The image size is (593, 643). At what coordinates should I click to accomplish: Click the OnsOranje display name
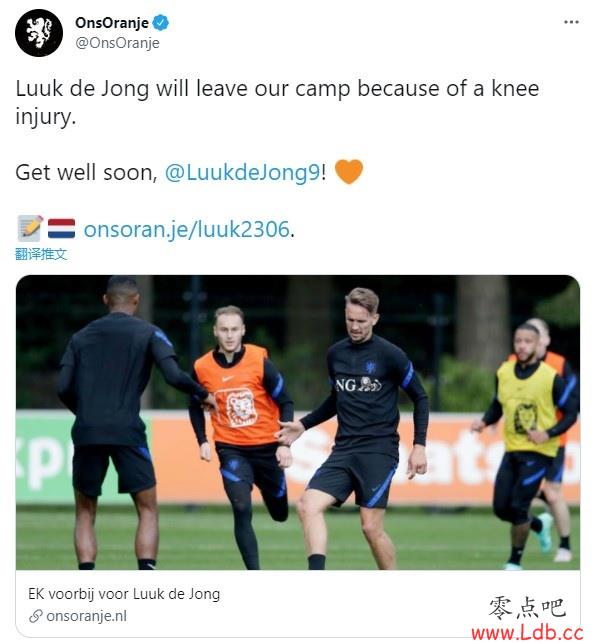pos(112,23)
